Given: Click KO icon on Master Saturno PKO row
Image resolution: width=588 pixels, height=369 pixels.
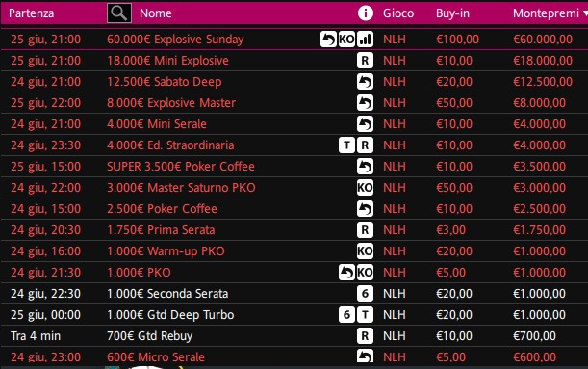Looking at the screenshot, I should 365,188.
